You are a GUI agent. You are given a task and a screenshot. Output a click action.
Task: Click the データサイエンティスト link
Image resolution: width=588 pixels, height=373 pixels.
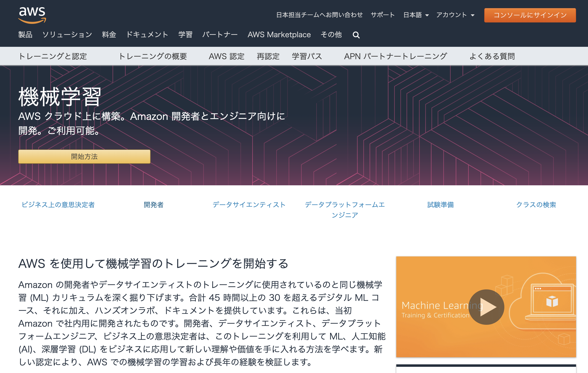249,205
